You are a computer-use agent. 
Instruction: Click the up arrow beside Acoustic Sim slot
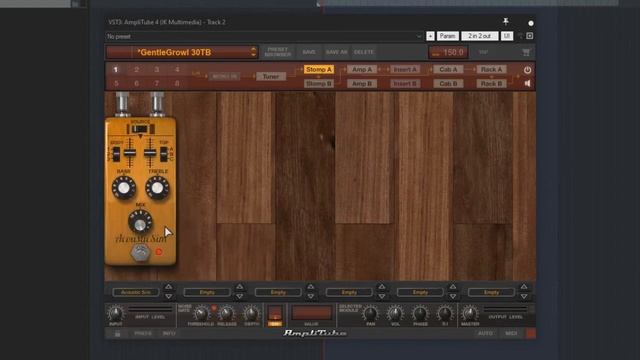(168, 287)
